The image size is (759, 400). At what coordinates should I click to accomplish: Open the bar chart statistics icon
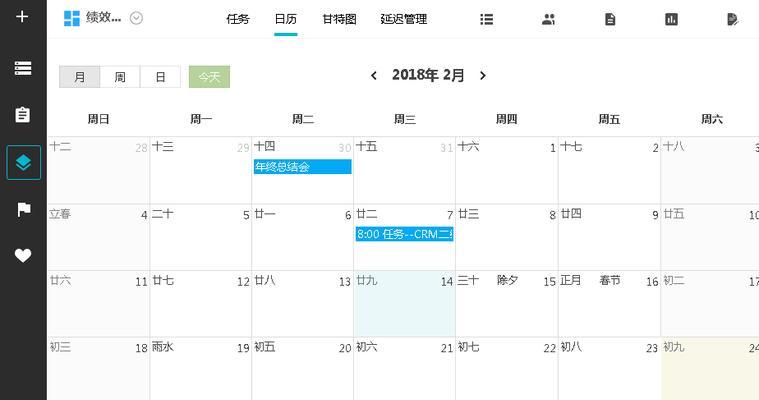click(671, 19)
